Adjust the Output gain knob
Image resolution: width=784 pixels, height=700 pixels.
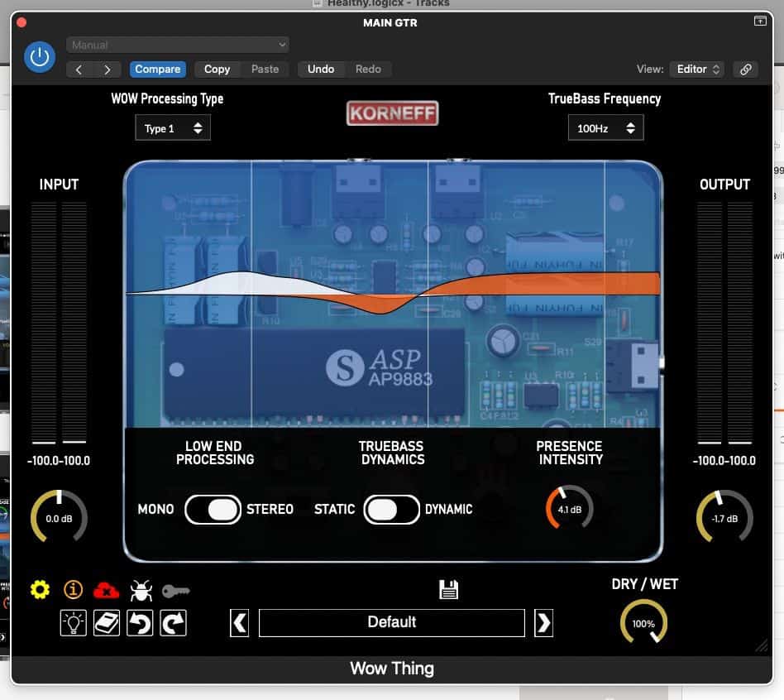click(724, 518)
